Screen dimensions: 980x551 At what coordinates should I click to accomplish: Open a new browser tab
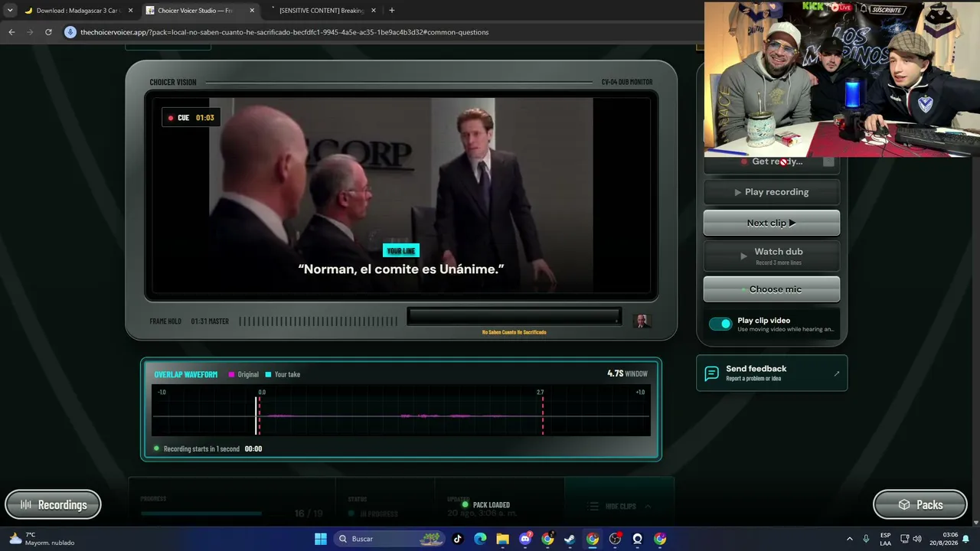pyautogui.click(x=392, y=11)
